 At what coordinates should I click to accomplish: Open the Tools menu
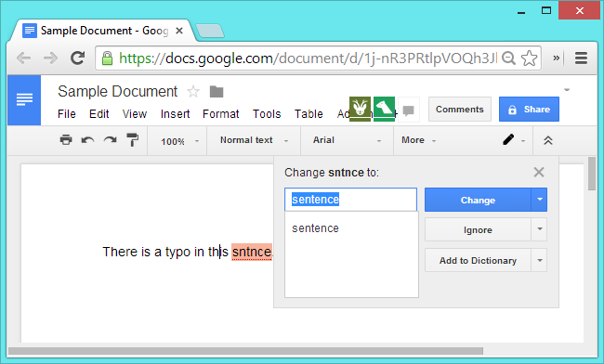coord(267,114)
